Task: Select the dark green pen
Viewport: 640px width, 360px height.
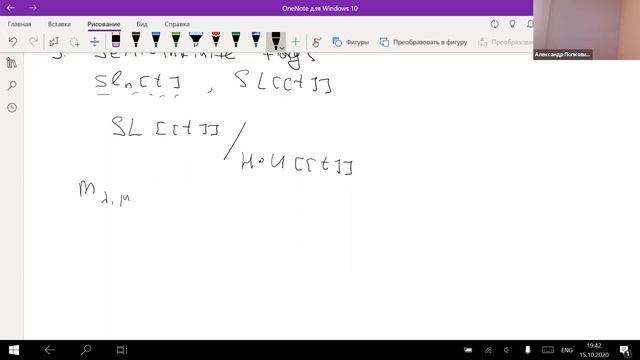Action: tap(236, 40)
